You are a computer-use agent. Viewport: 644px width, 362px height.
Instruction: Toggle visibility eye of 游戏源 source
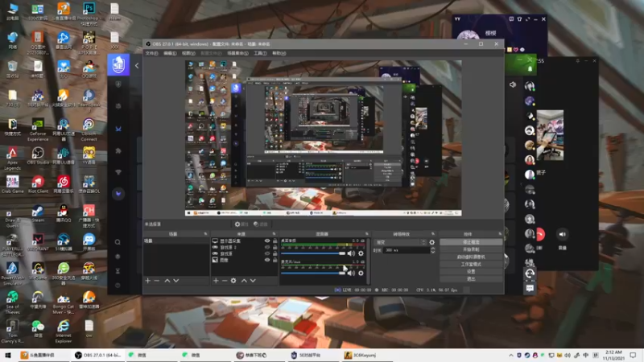pyautogui.click(x=267, y=253)
